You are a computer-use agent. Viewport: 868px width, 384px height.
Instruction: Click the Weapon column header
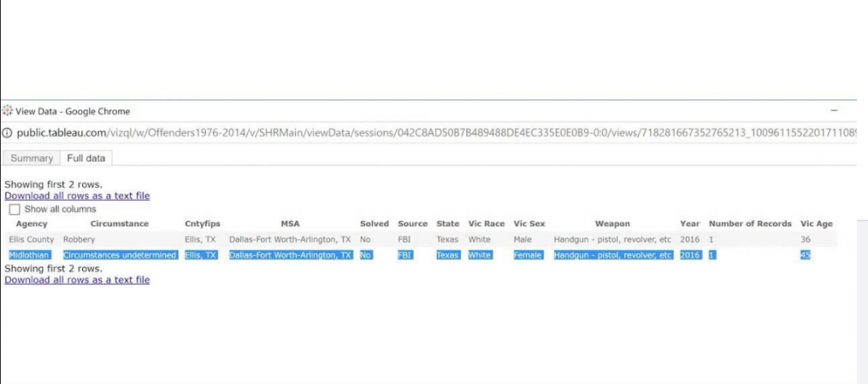click(x=612, y=224)
